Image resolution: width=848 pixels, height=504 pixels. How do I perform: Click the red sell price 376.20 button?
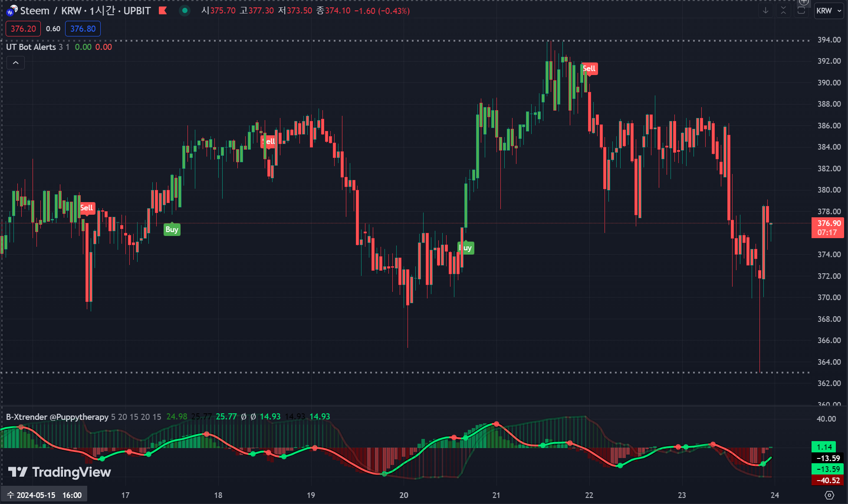click(23, 29)
